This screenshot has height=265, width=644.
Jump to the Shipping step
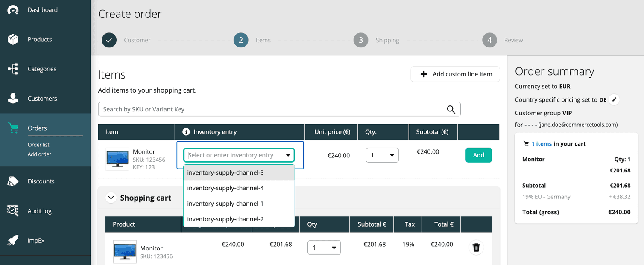click(361, 40)
